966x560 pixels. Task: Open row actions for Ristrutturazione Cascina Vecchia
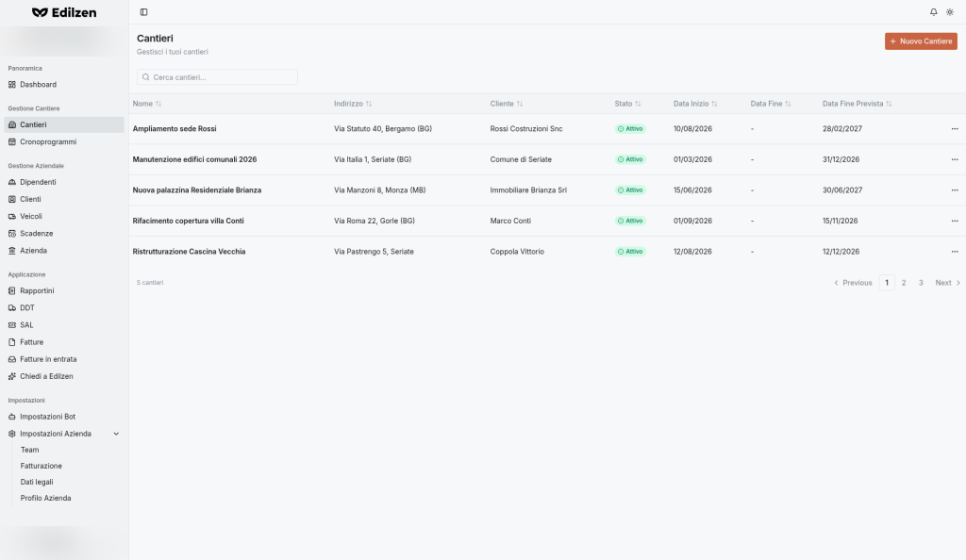pos(955,252)
